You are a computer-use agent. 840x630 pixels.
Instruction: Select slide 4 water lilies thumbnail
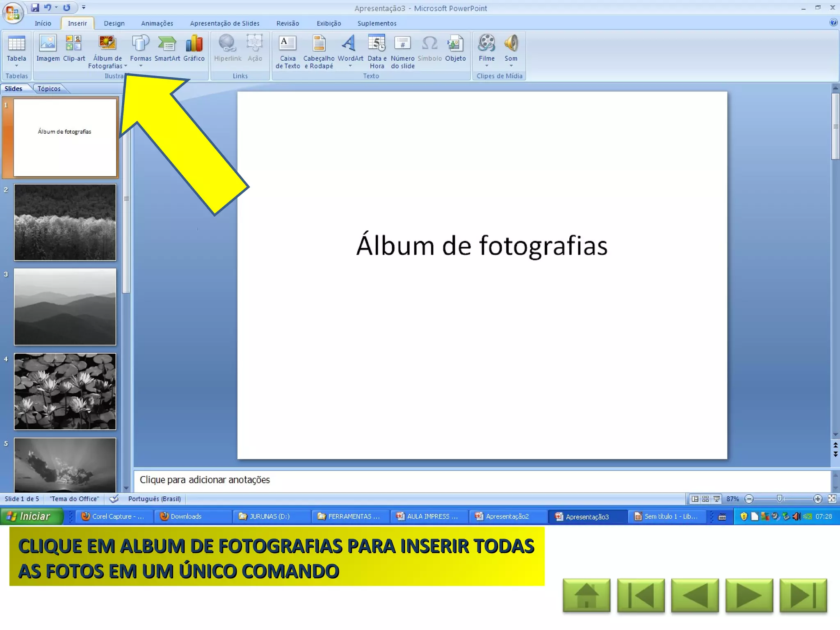65,391
